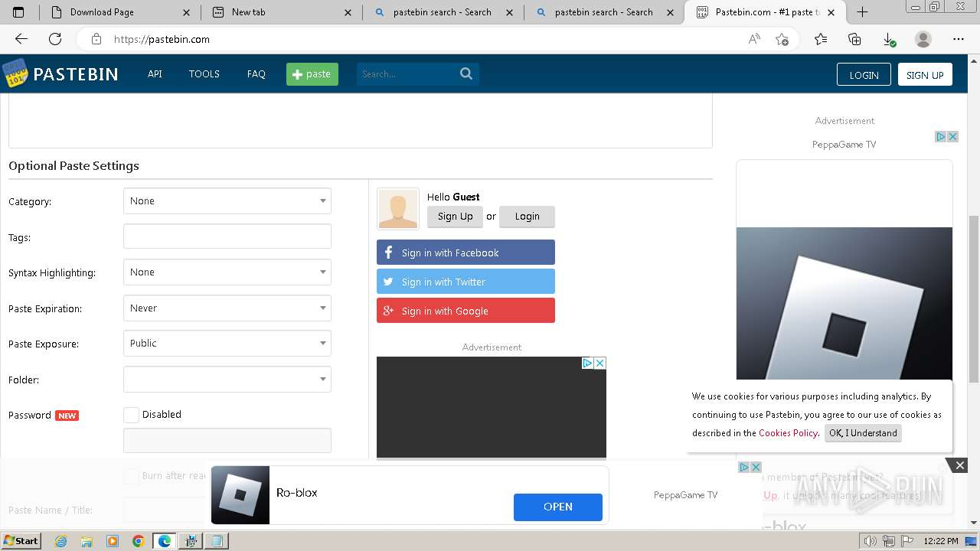Image resolution: width=980 pixels, height=551 pixels.
Task: Sign in with Twitter
Action: coord(465,282)
